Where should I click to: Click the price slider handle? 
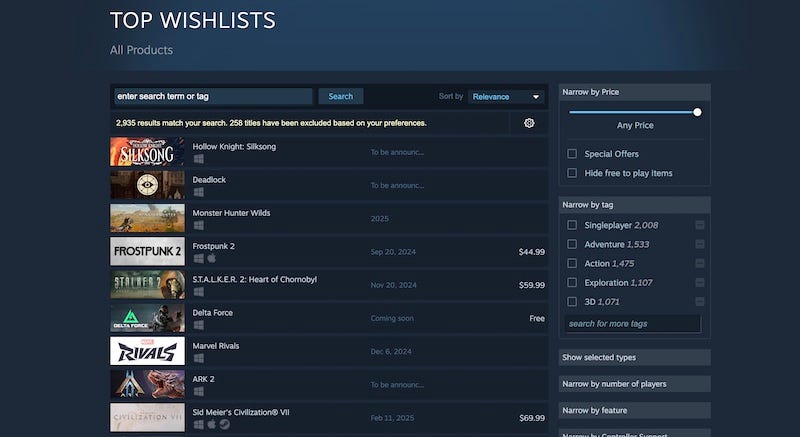click(x=697, y=112)
